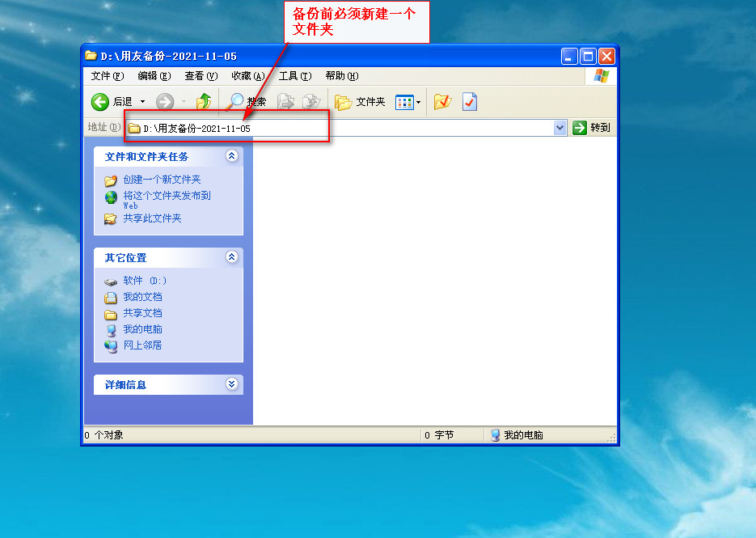Click the 共享此文件夹 link
This screenshot has height=538, width=756.
152,218
